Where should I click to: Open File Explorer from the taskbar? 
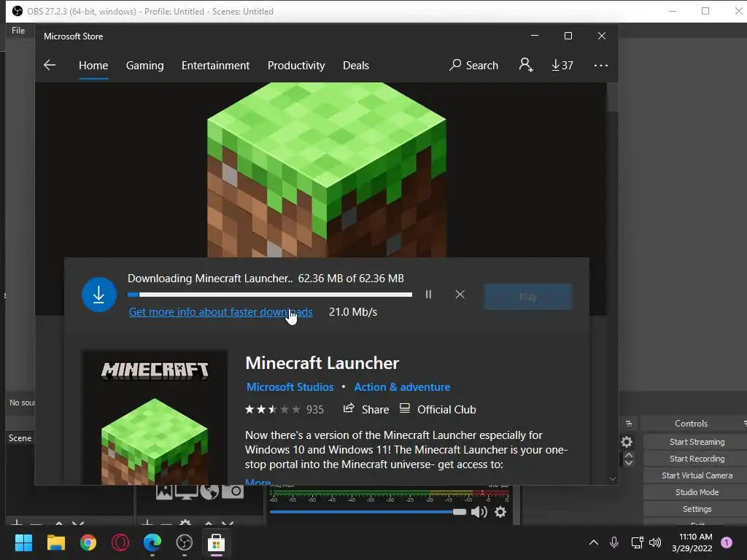(55, 542)
